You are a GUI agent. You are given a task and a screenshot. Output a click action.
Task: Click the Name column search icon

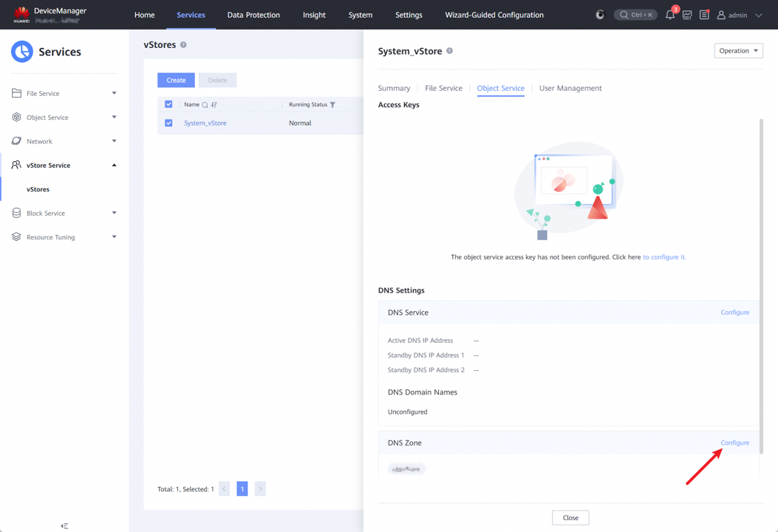[x=205, y=105]
